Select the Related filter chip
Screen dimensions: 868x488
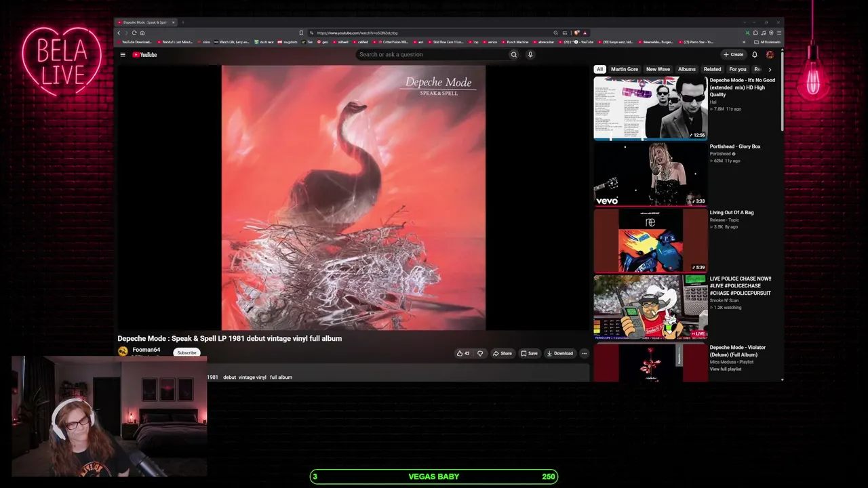(x=712, y=69)
